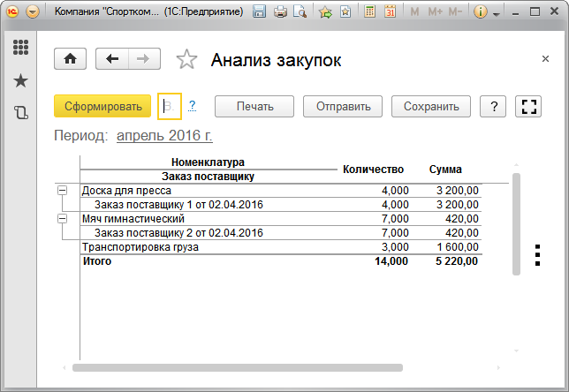Open the favorites document-star icon

[x=345, y=12]
